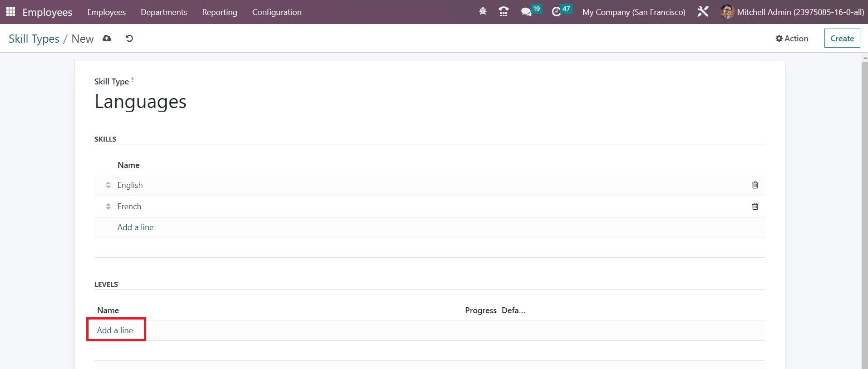The height and width of the screenshot is (369, 868).
Task: Open the Reporting menu
Action: (219, 12)
